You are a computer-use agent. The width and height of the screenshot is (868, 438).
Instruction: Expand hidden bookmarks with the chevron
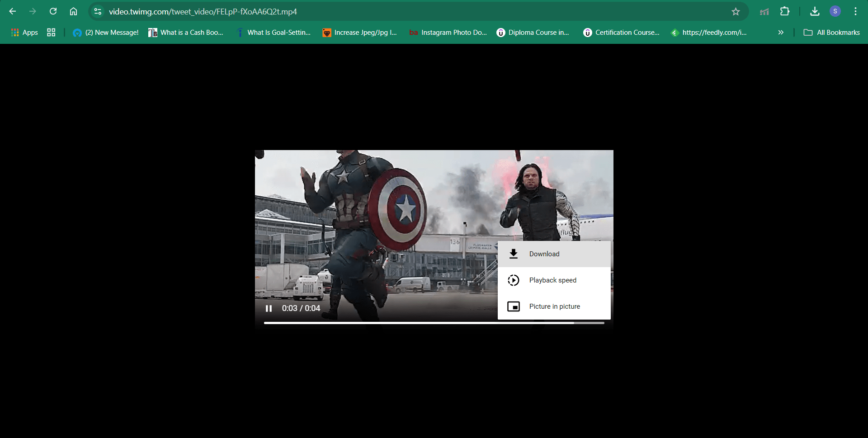[781, 33]
